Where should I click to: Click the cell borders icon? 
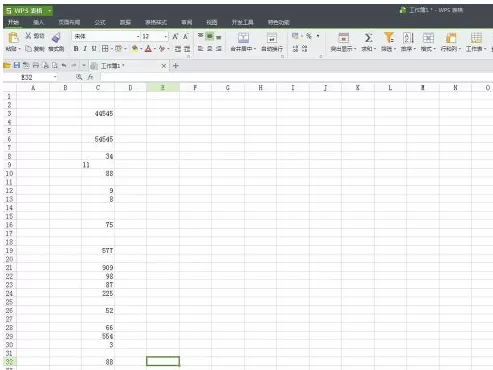tap(105, 49)
